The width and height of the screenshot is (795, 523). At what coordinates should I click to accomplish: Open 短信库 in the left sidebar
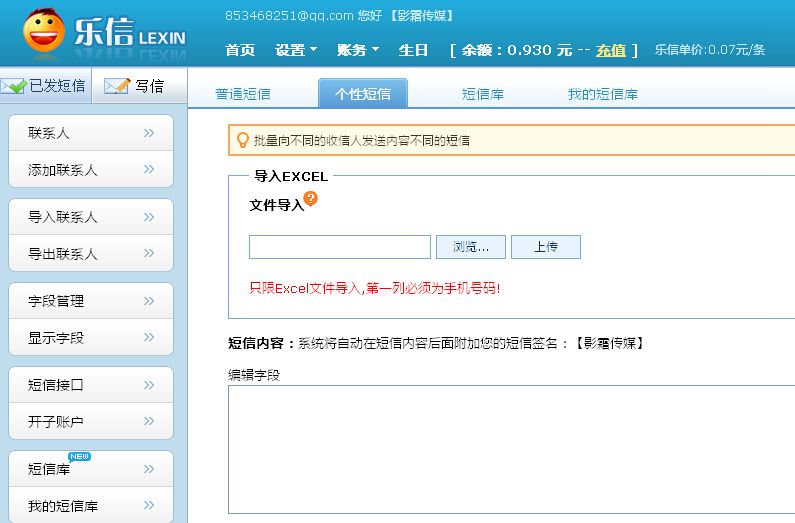click(x=91, y=469)
